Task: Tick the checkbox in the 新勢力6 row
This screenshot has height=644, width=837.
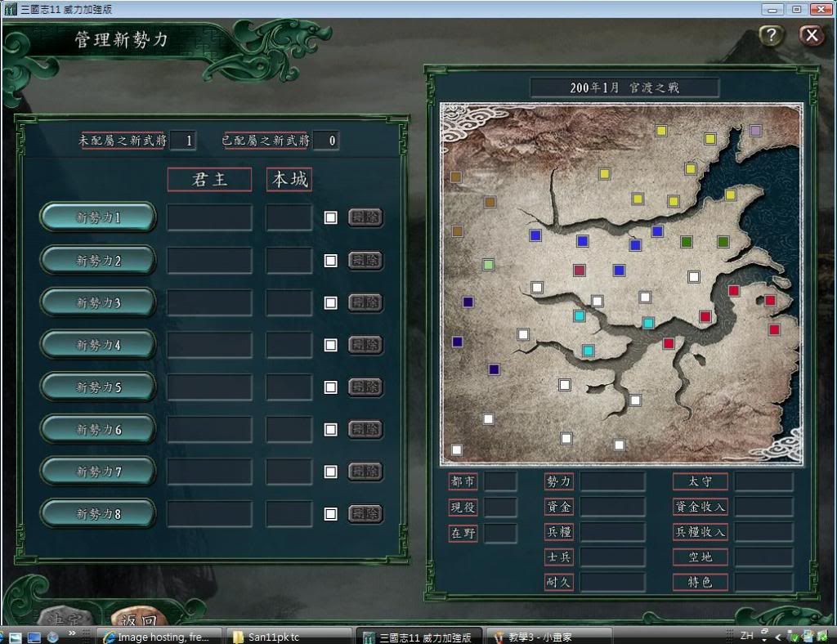Action: 331,429
